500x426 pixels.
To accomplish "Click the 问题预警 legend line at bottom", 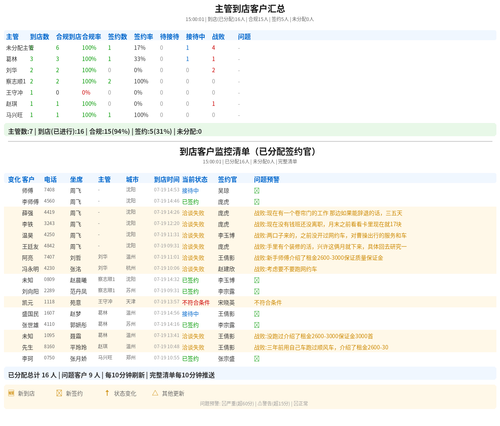I will [x=254, y=403].
